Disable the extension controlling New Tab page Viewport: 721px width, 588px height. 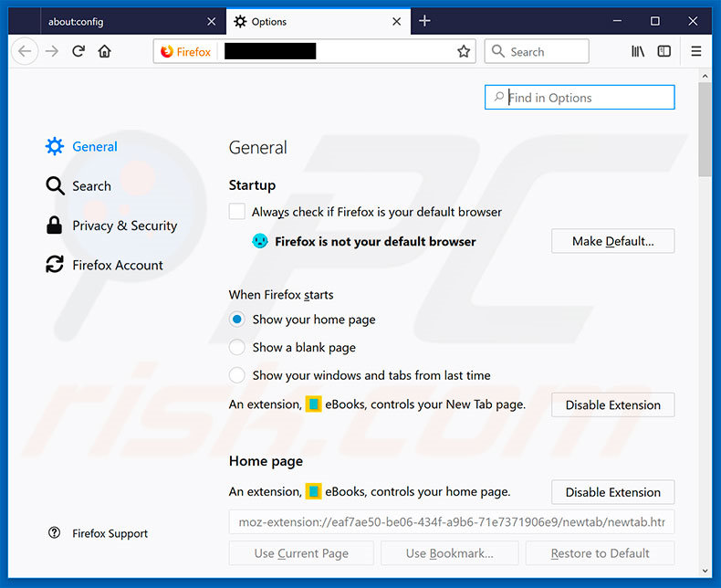[x=613, y=404]
